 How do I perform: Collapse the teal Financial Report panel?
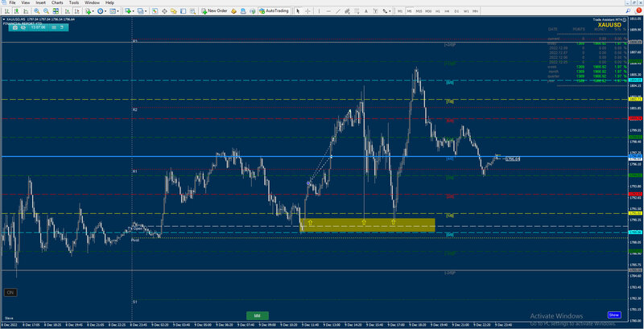62,27
